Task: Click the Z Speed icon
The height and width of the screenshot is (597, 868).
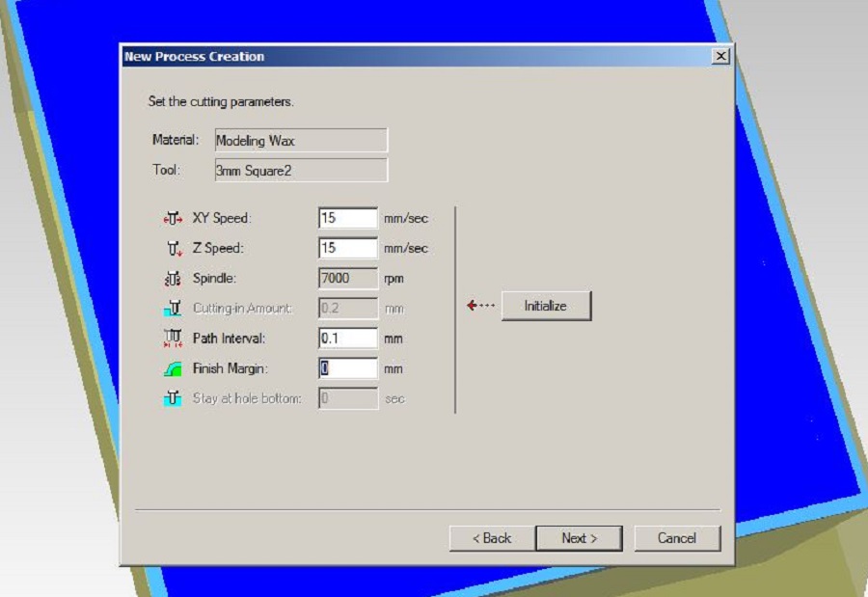Action: pyautogui.click(x=175, y=249)
